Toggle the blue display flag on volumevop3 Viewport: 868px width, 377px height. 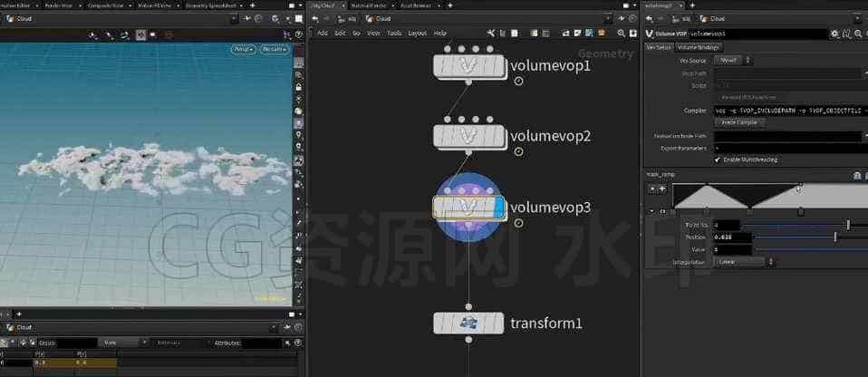tap(498, 208)
